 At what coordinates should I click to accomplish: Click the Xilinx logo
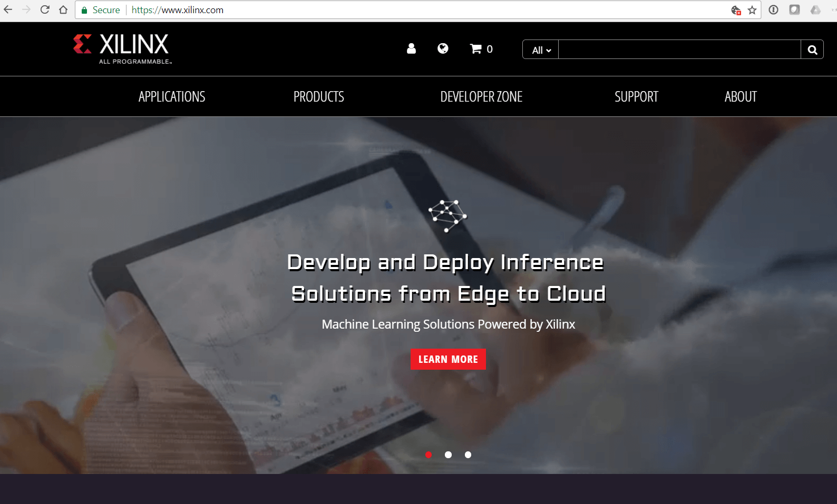click(x=123, y=49)
